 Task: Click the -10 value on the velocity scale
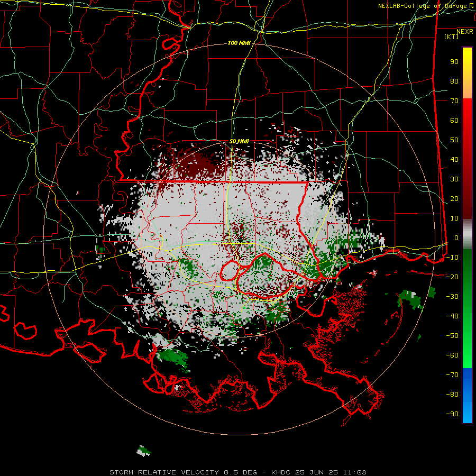point(452,258)
